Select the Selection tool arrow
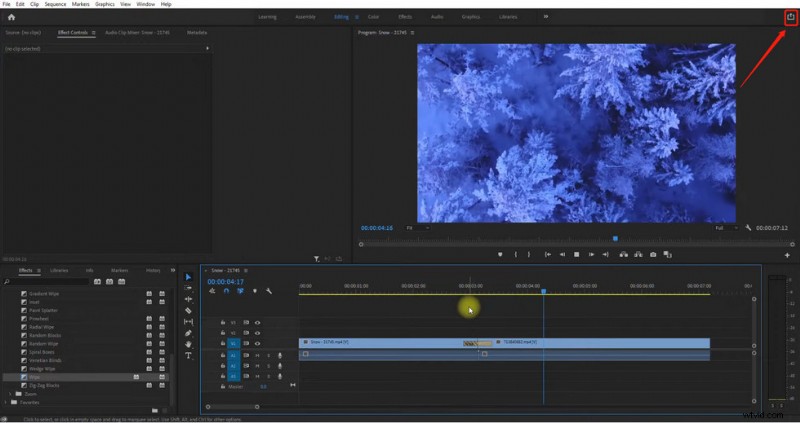This screenshot has height=423, width=800. click(x=188, y=277)
